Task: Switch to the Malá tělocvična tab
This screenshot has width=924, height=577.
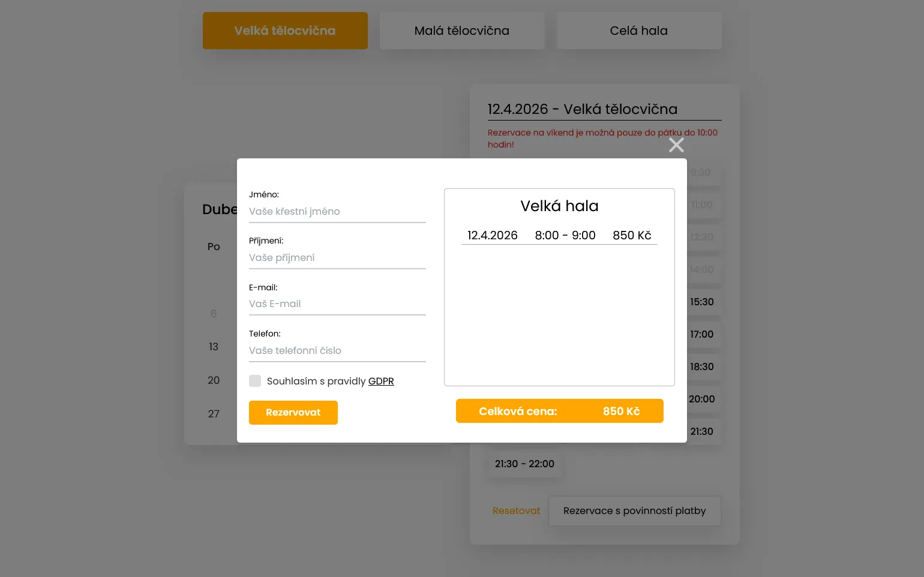Action: click(461, 31)
